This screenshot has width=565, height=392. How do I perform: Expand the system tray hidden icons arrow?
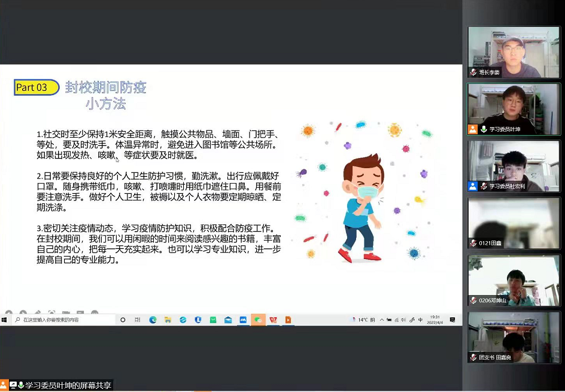point(382,320)
